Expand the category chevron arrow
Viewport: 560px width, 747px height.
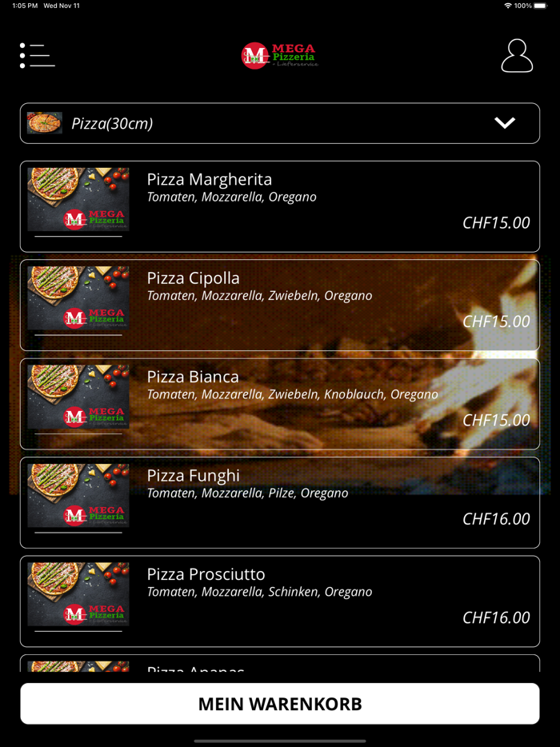tap(505, 123)
